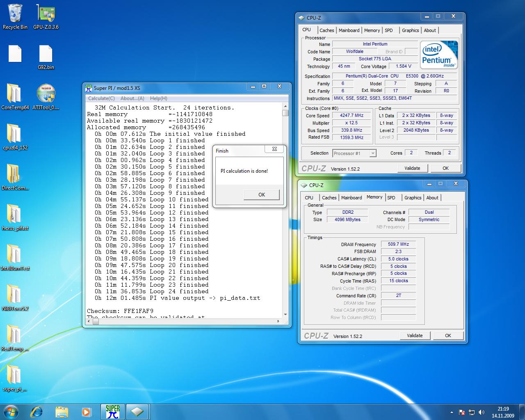Open the About...(A) menu in Super PI
This screenshot has width=525, height=420.
(132, 98)
